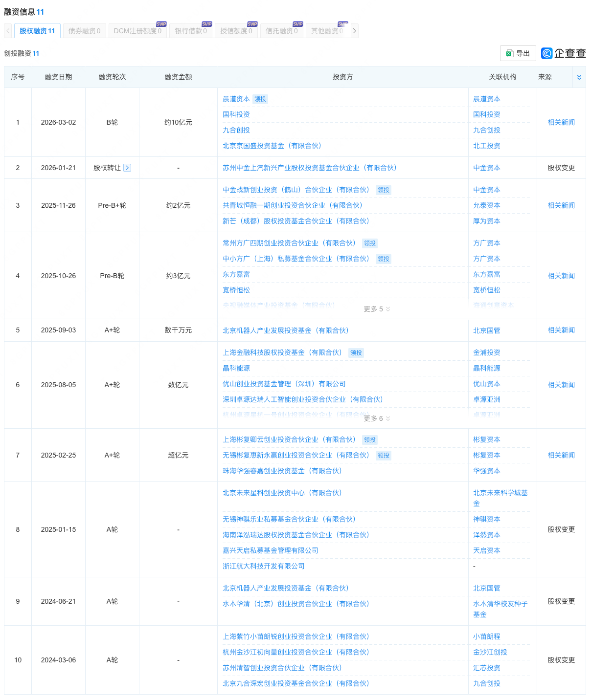Expand 更多 6 investors in the 2025-08-05 row
Screen dimensions: 591x700
(377, 418)
